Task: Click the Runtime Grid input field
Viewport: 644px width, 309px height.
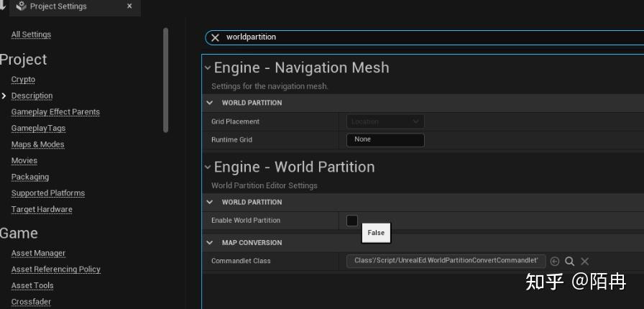Action: pos(385,139)
